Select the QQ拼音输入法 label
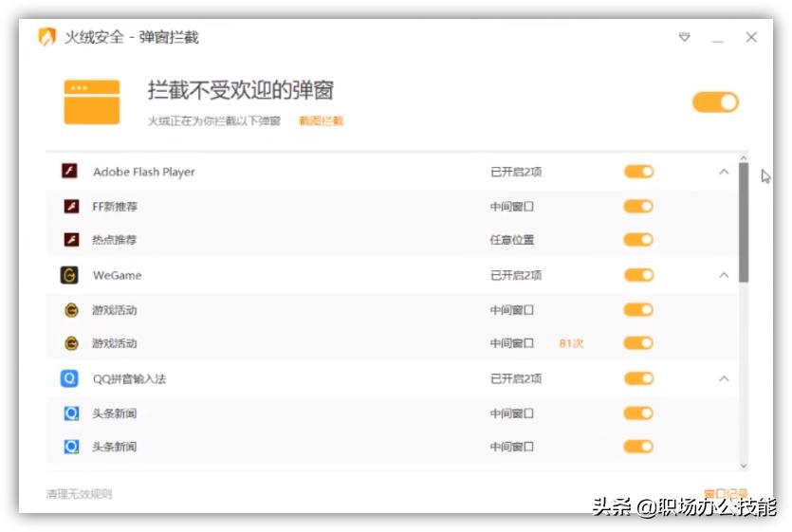Image resolution: width=792 pixels, height=532 pixels. [129, 379]
